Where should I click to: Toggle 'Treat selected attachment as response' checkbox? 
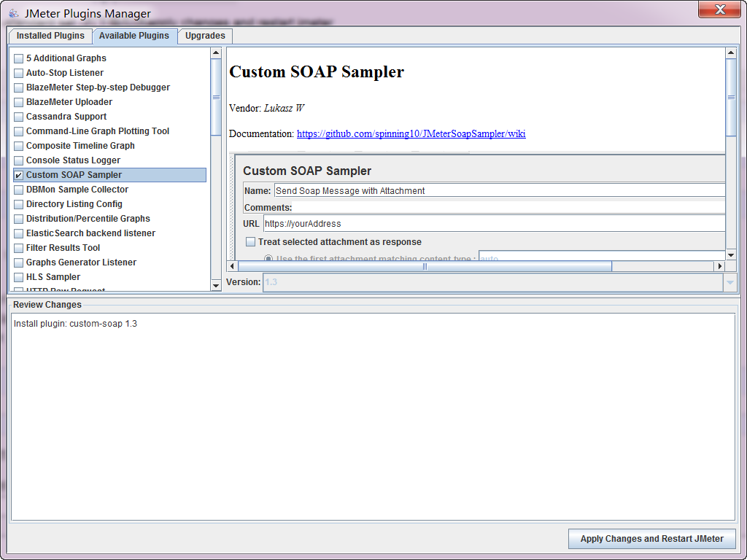pyautogui.click(x=251, y=242)
